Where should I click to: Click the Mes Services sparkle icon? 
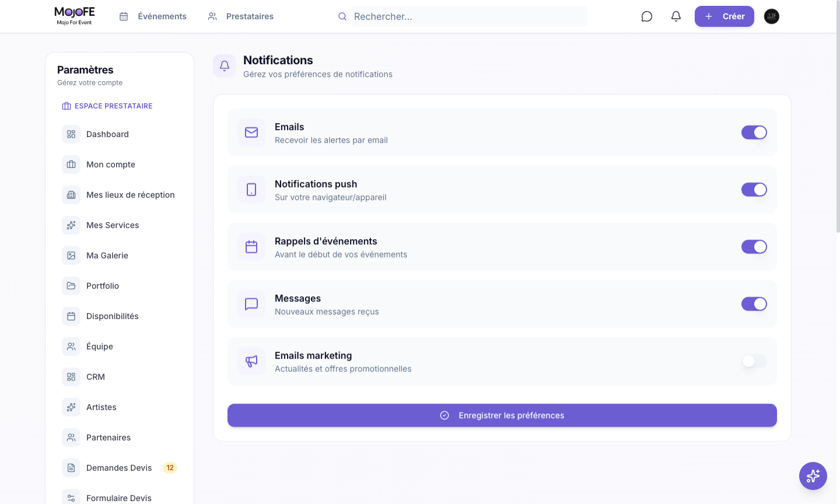click(71, 225)
